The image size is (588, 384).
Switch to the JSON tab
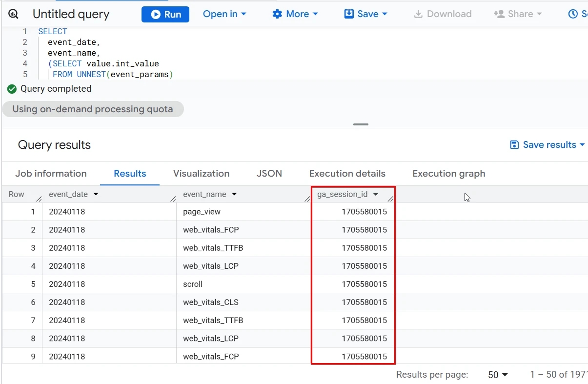(x=269, y=174)
